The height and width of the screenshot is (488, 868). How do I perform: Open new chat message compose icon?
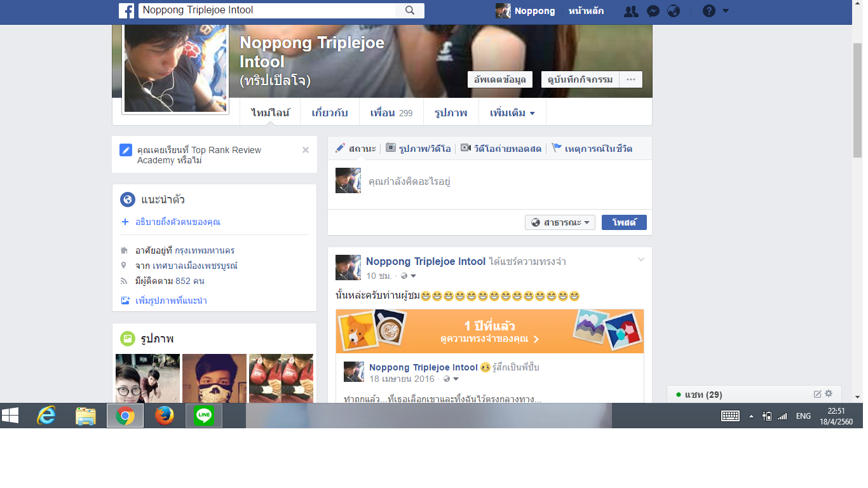[817, 394]
